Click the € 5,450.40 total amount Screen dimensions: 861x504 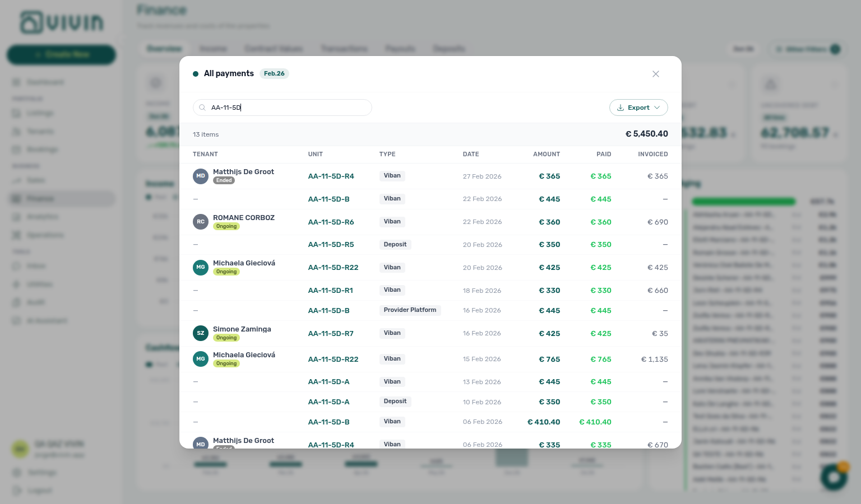point(647,134)
